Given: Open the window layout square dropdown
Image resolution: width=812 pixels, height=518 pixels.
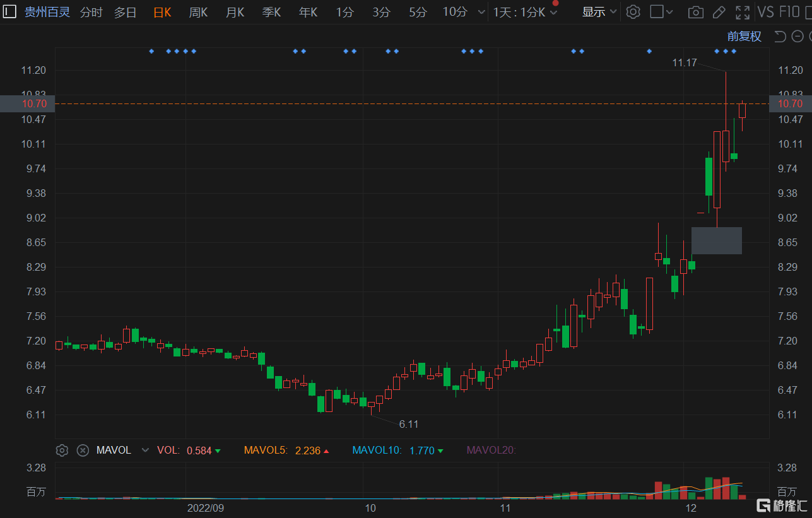Looking at the screenshot, I should (x=661, y=11).
